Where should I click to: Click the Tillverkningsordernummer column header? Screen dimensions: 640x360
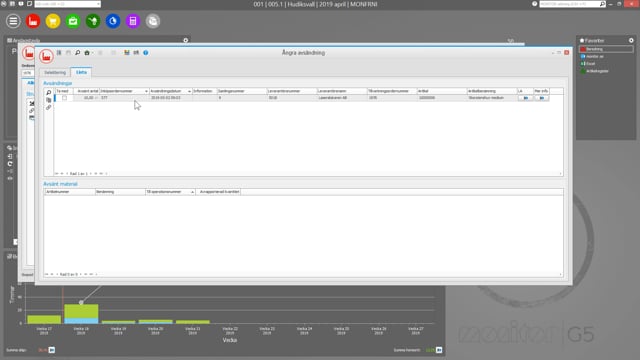(x=392, y=91)
